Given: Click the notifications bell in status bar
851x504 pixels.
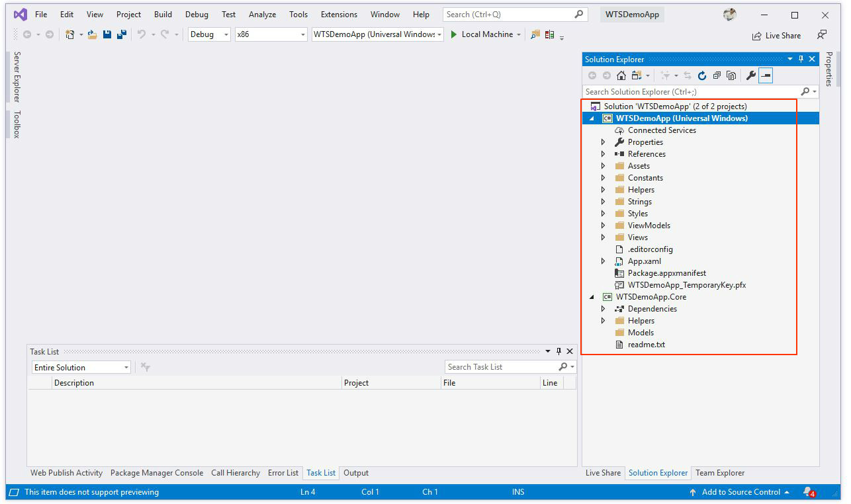Looking at the screenshot, I should coord(809,492).
